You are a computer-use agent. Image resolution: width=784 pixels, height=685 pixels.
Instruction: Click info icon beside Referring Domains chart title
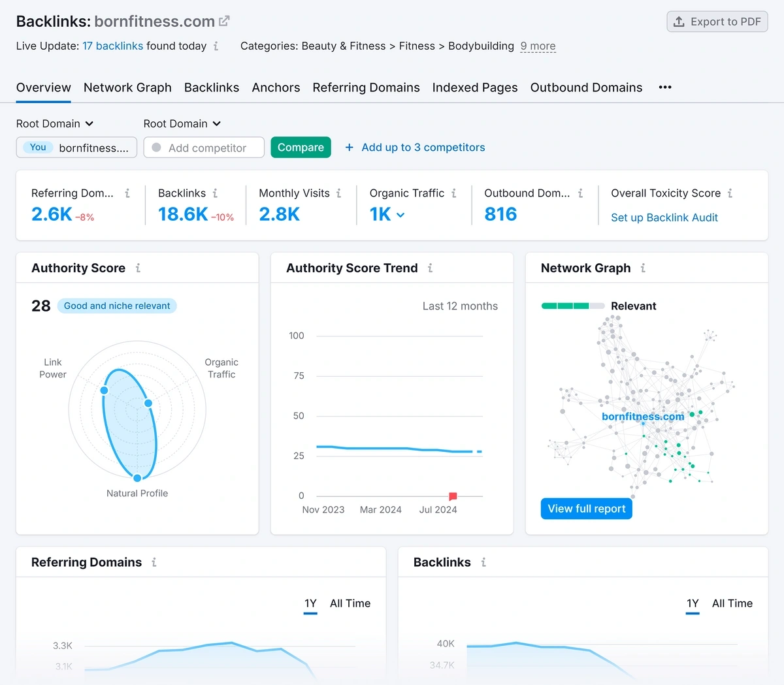154,562
